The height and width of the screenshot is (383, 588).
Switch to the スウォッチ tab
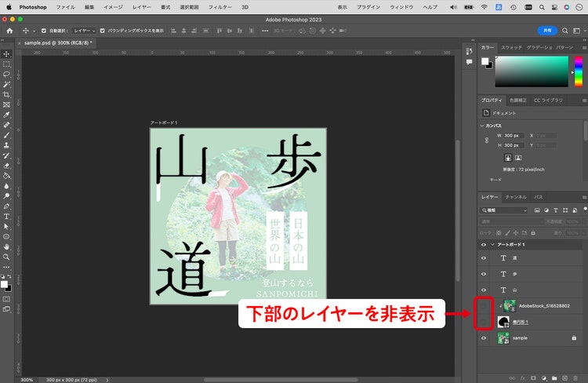[511, 48]
